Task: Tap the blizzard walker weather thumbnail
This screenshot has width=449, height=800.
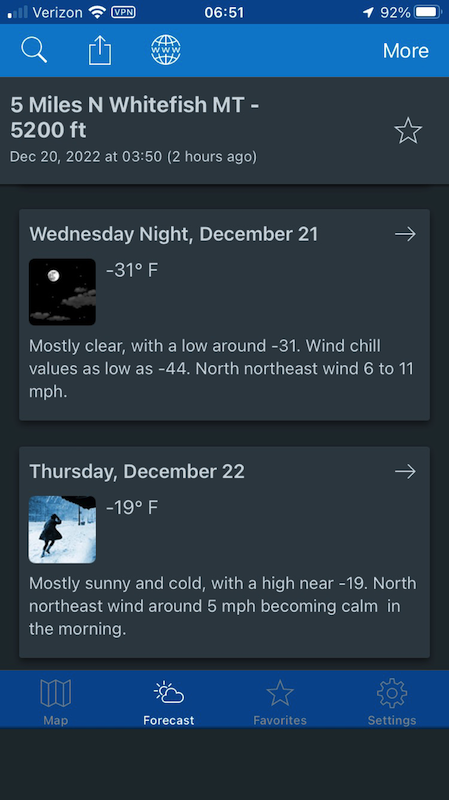Action: [x=62, y=530]
